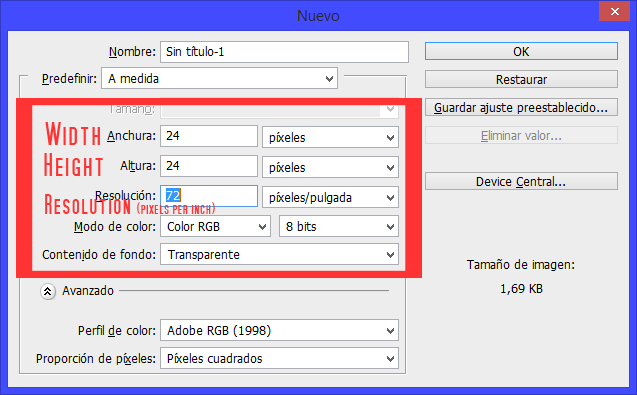The image size is (637, 395).
Task: Open the Altura units dropdown
Action: [330, 167]
